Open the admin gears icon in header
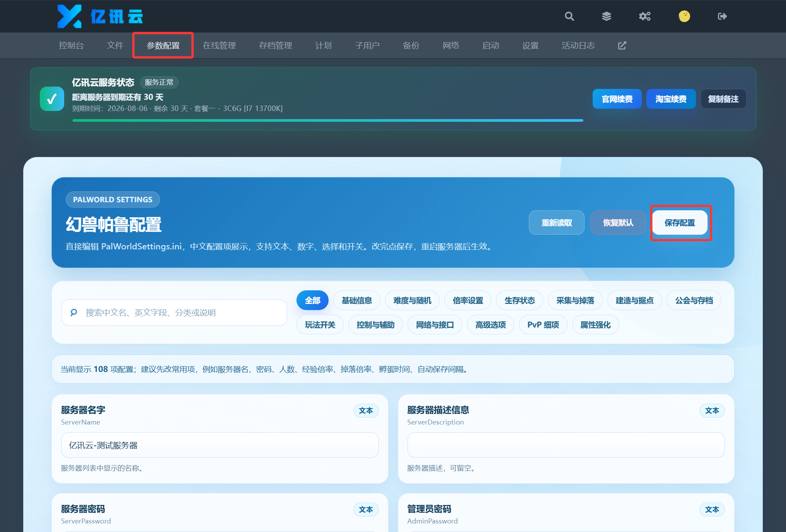 click(x=644, y=16)
